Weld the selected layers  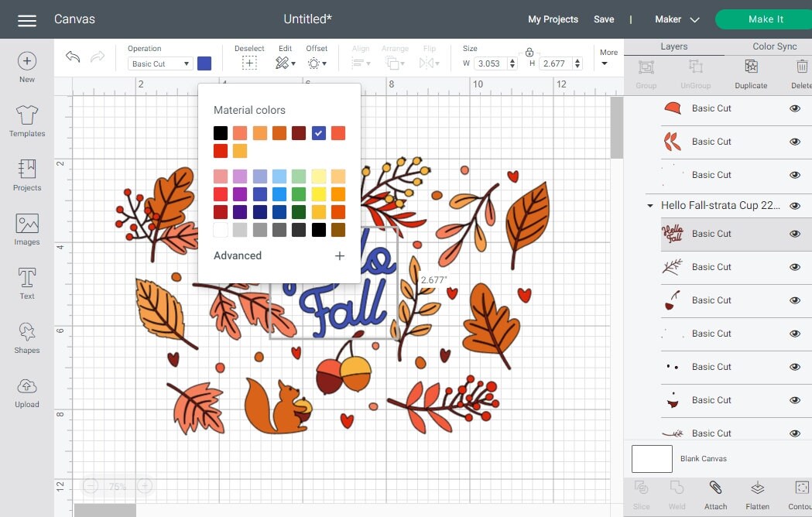[x=677, y=493]
